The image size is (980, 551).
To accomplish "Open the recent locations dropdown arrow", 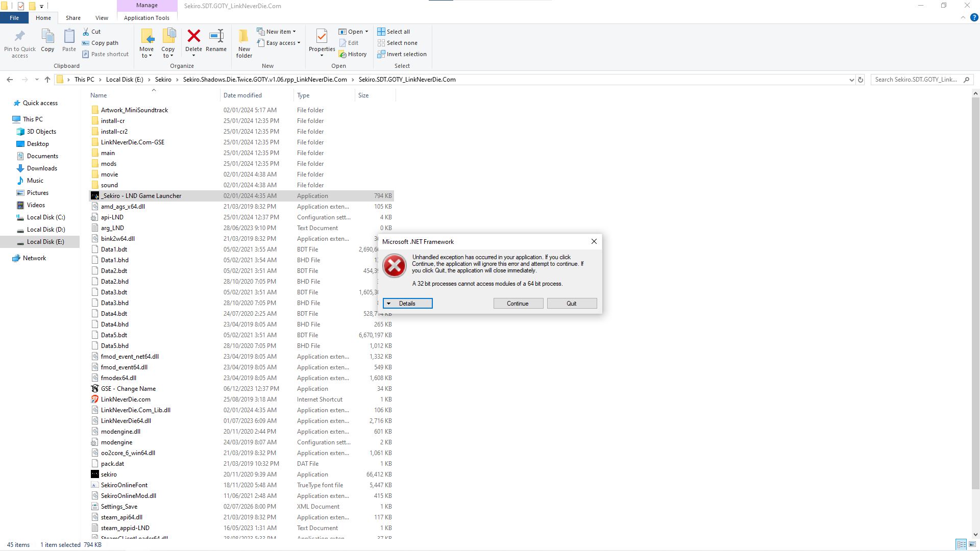I will pyautogui.click(x=37, y=80).
